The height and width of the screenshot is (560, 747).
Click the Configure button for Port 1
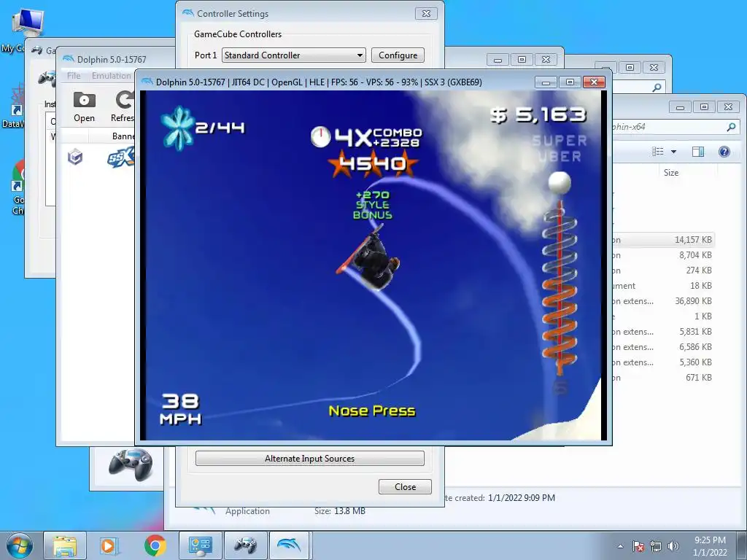398,55
